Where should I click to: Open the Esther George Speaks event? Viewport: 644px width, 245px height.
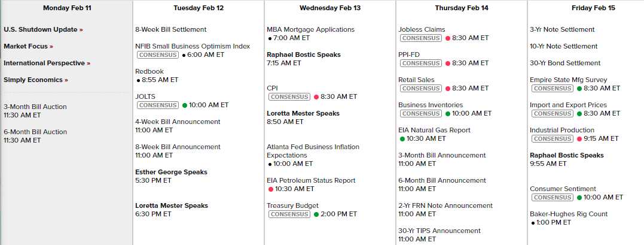[x=171, y=172]
